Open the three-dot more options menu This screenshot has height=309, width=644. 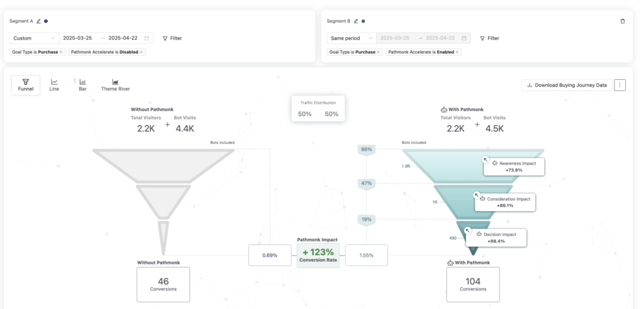tap(619, 85)
